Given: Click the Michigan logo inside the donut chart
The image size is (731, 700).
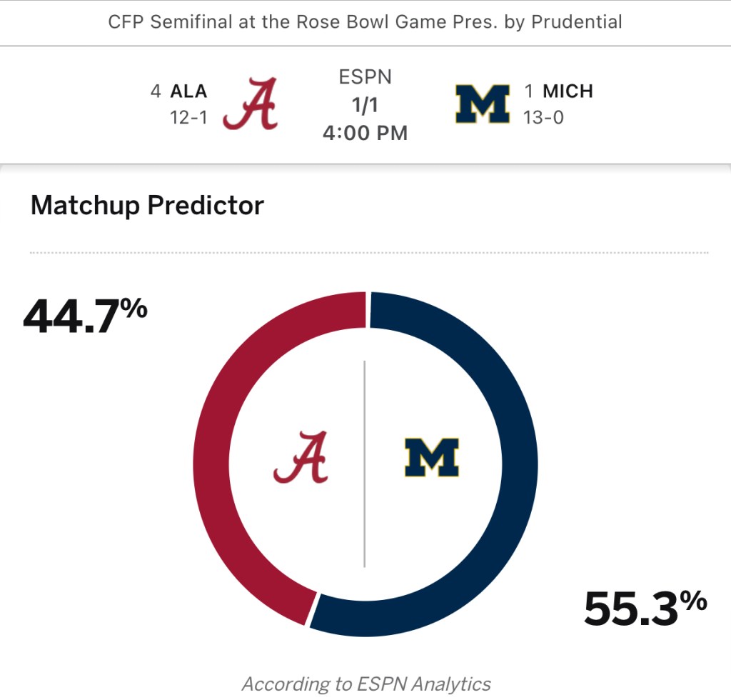Looking at the screenshot, I should tap(431, 458).
